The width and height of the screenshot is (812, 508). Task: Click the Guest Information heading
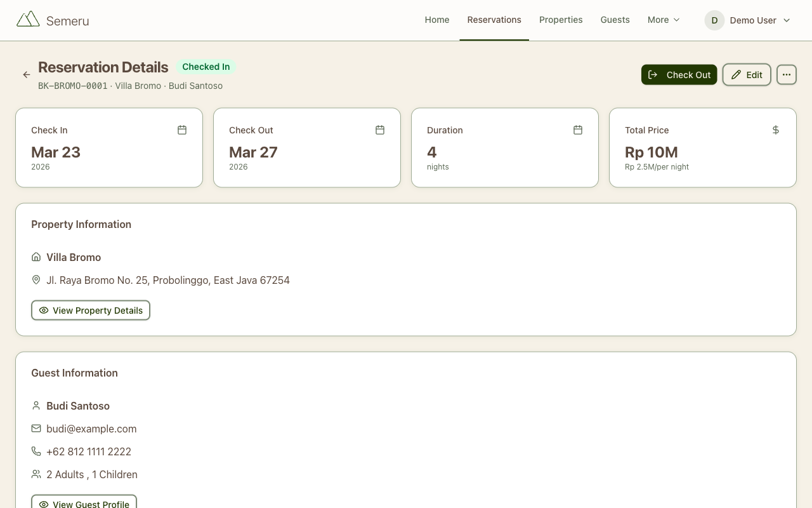tap(74, 373)
